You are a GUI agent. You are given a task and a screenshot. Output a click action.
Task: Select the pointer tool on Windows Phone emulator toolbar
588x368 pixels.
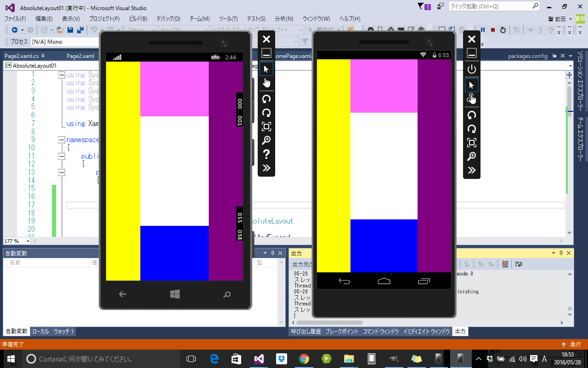pyautogui.click(x=266, y=69)
